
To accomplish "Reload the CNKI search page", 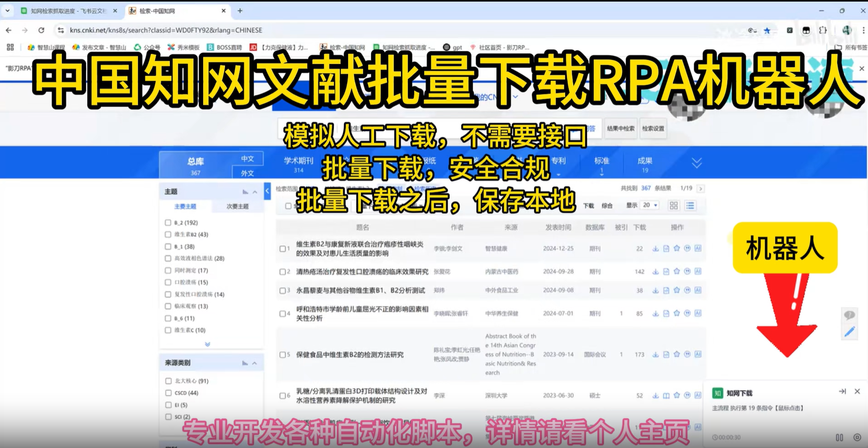I will (x=41, y=30).
